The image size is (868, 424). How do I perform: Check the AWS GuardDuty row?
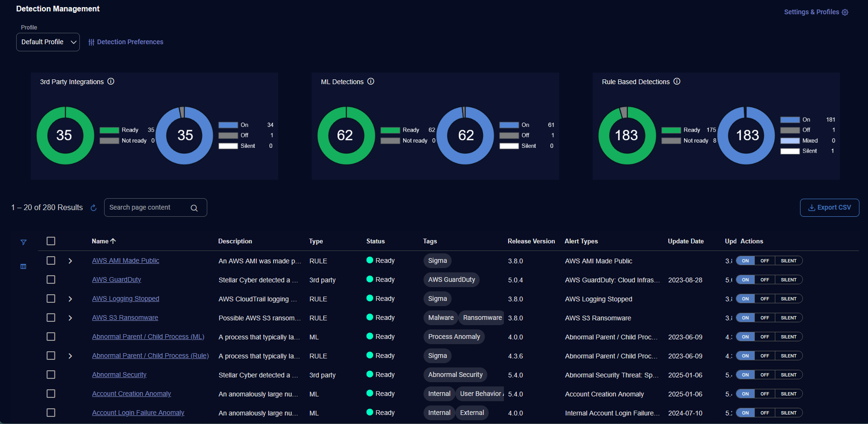pyautogui.click(x=51, y=279)
